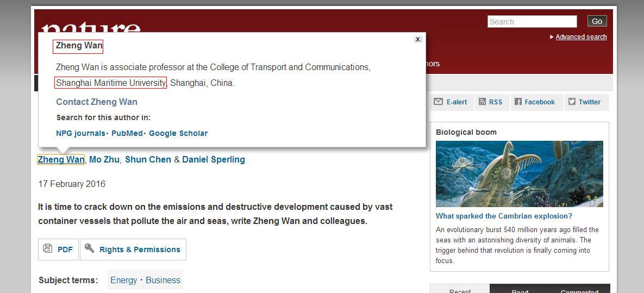This screenshot has width=644, height=293.
Task: Open the Contact Zheng Wan link
Action: (97, 102)
